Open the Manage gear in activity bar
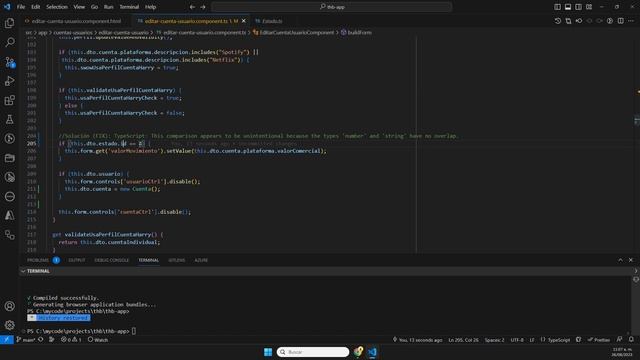Screen dimensions: 640x360 click(9, 325)
